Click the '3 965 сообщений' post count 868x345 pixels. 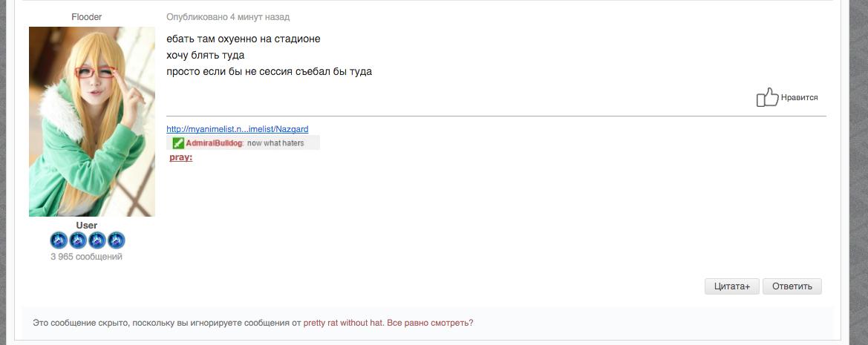(x=87, y=257)
